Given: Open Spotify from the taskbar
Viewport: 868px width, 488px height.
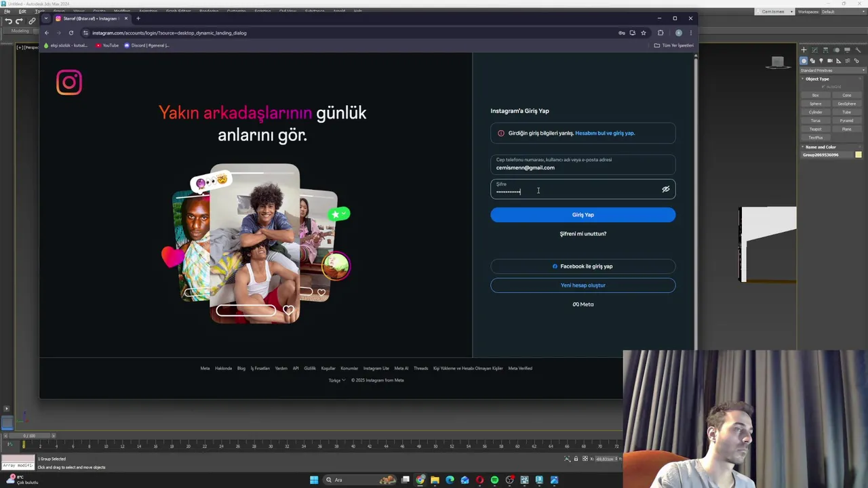Looking at the screenshot, I should [x=494, y=480].
